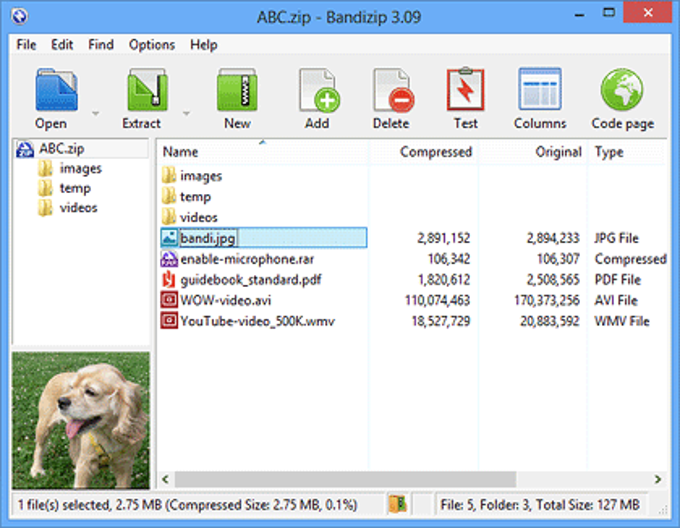Screen dimensions: 680x528
Task: Click the videos folder name in list
Action: (199, 217)
